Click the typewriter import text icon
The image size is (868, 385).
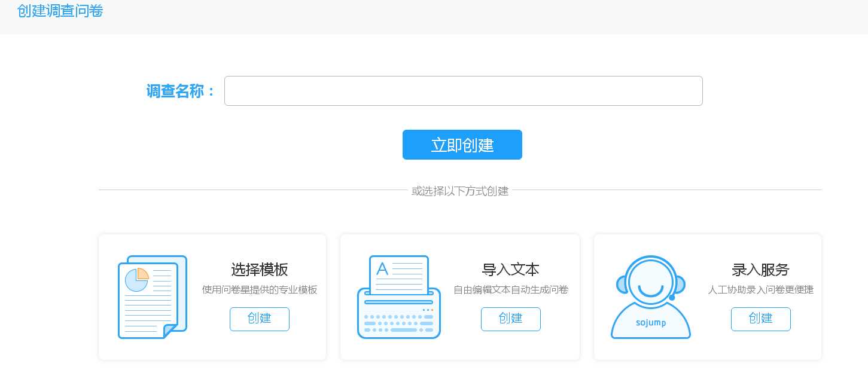pyautogui.click(x=399, y=297)
